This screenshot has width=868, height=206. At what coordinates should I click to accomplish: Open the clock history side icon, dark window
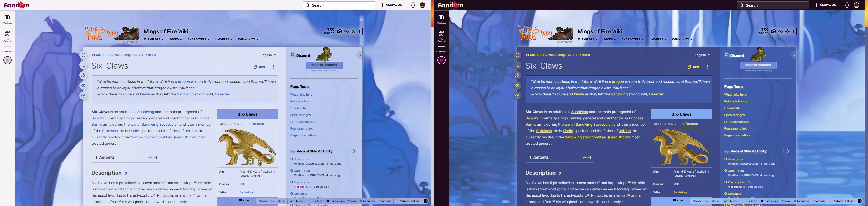tap(517, 96)
